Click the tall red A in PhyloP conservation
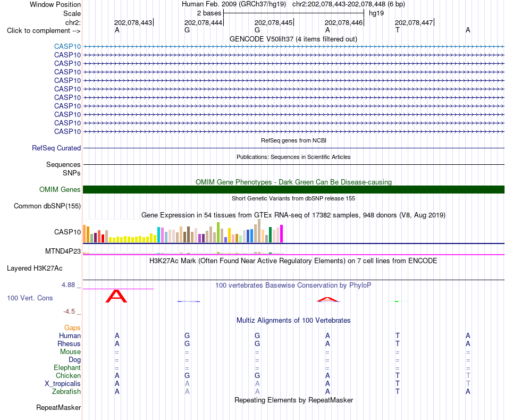 [x=116, y=296]
